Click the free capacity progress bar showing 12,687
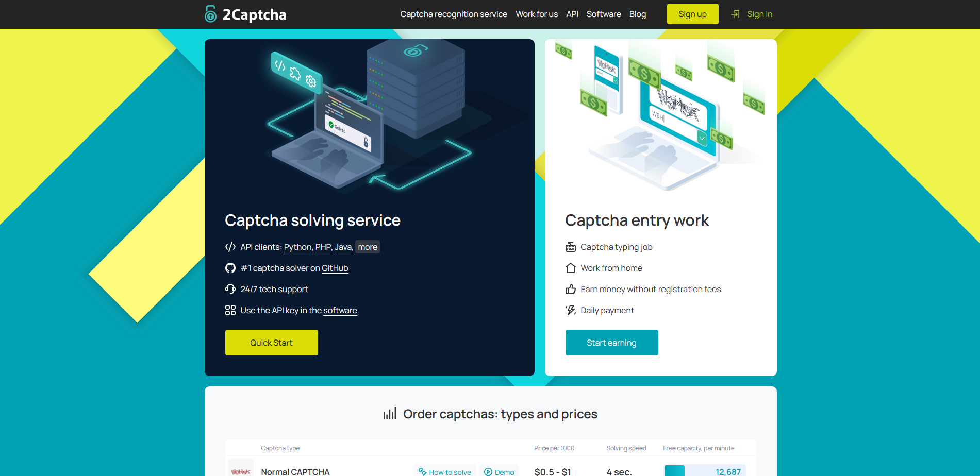Image resolution: width=980 pixels, height=476 pixels. [703, 471]
